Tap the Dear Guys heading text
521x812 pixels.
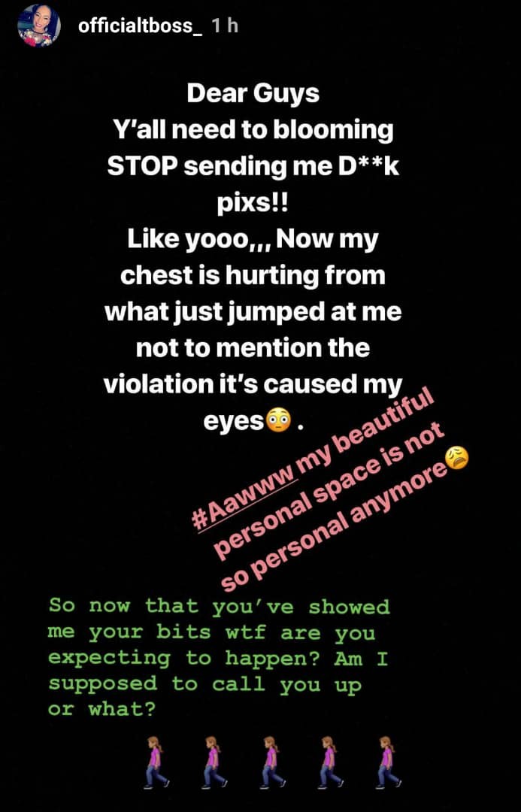[253, 95]
